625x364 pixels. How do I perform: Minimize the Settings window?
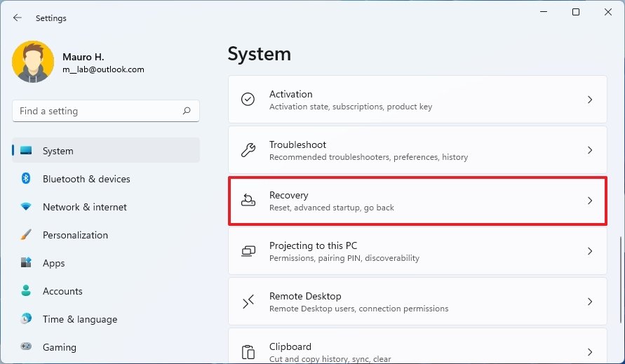click(544, 12)
